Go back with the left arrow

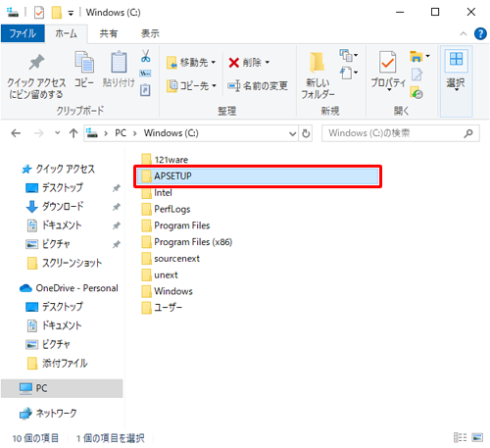point(16,133)
